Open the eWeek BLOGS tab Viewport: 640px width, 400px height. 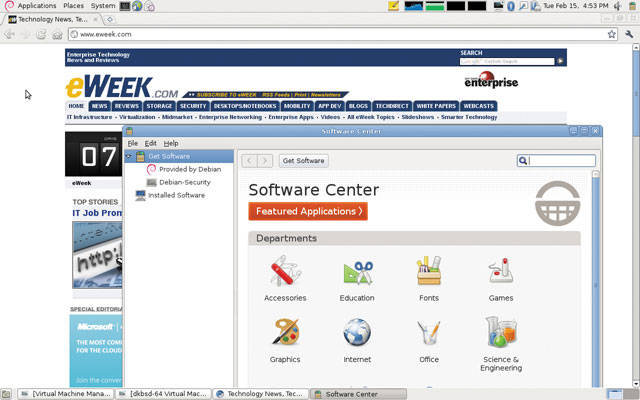point(358,106)
